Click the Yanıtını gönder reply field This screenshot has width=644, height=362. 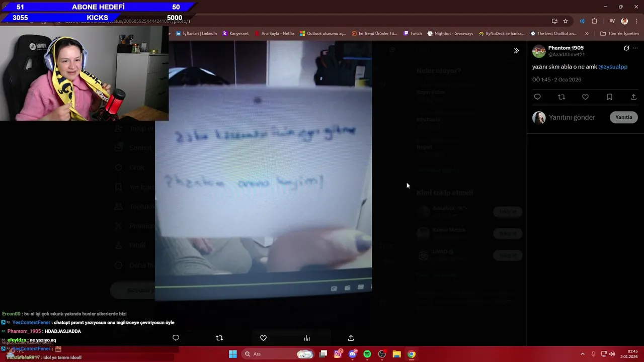click(x=572, y=118)
